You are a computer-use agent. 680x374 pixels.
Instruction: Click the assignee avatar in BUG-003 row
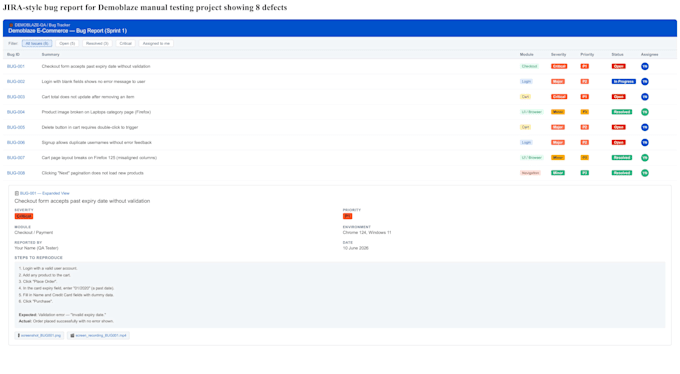pos(645,97)
